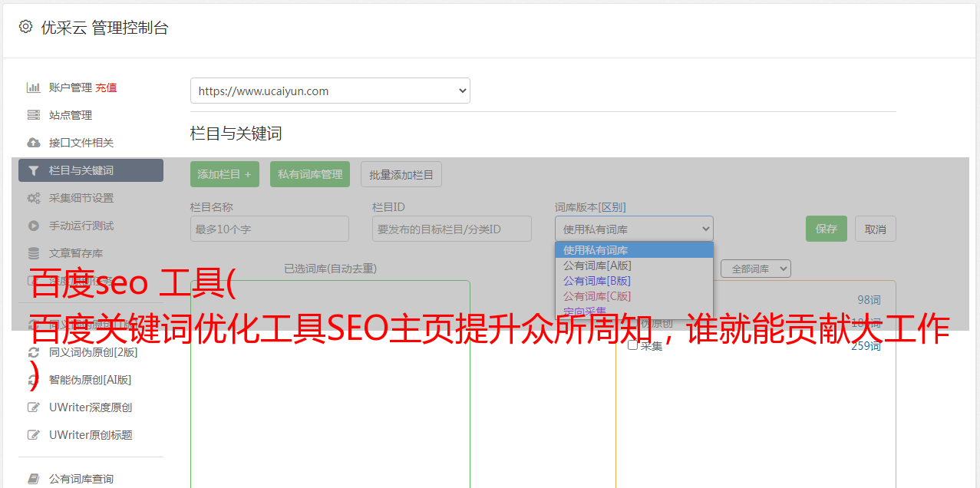Click the play icon for 手动运行测试
The width and height of the screenshot is (980, 488).
[34, 226]
